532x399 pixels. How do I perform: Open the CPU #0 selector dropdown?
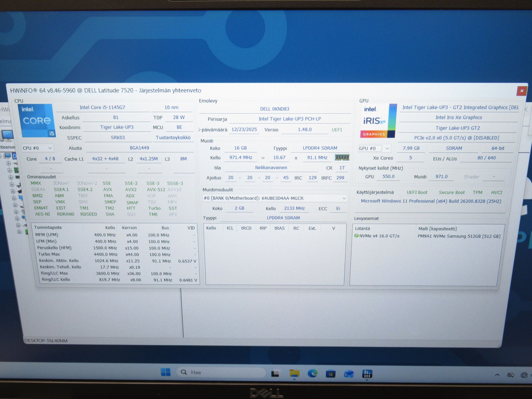[x=37, y=148]
